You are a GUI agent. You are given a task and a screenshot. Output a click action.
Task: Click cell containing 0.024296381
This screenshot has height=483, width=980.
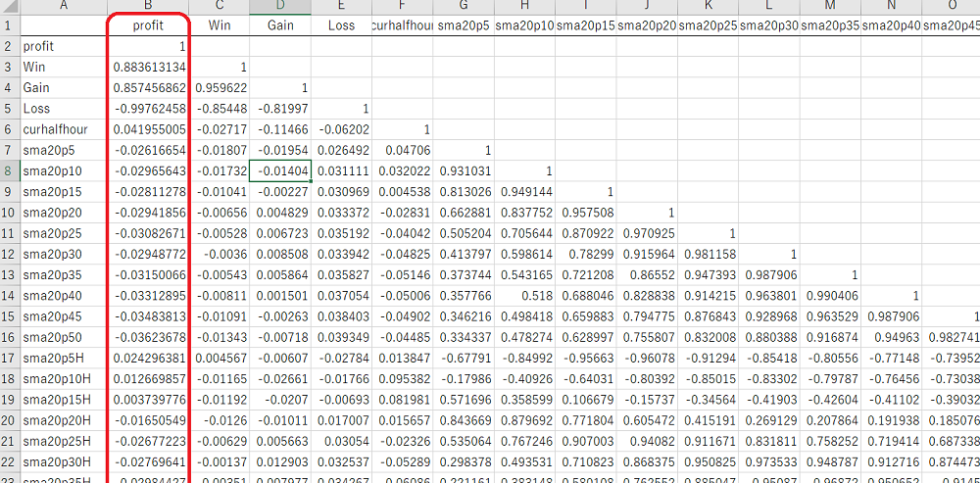[x=148, y=358]
